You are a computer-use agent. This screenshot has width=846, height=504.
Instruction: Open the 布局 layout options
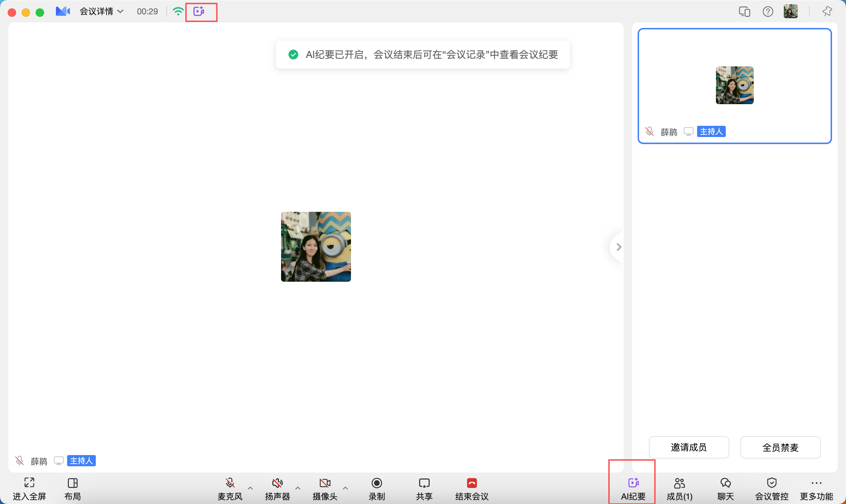tap(73, 489)
